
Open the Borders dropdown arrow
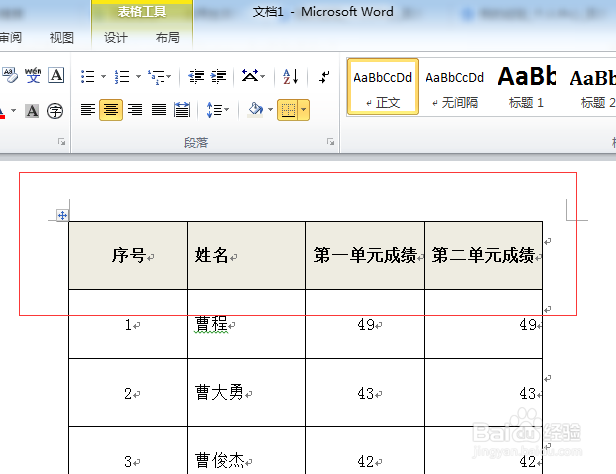click(x=304, y=110)
